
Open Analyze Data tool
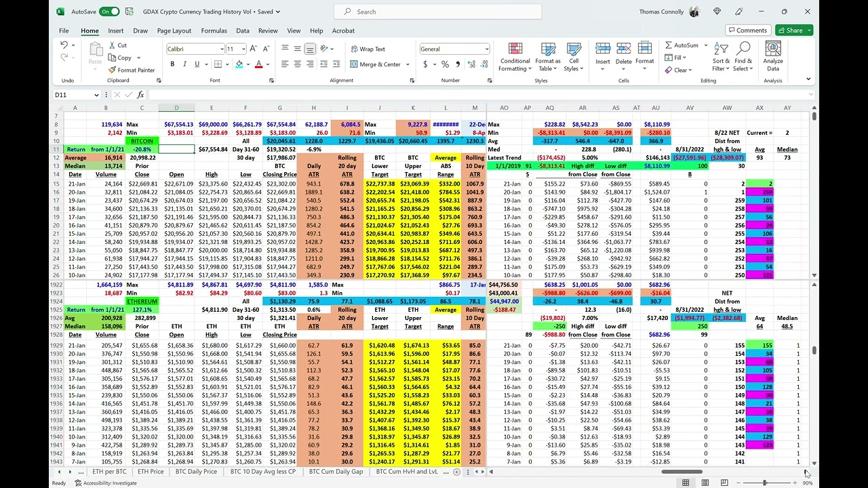(x=773, y=56)
